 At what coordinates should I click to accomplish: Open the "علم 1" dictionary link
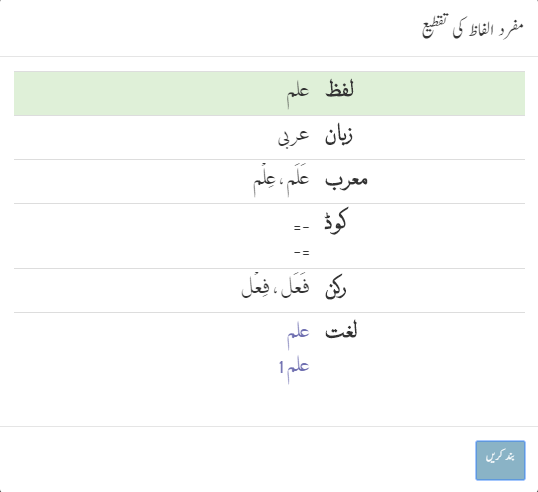pos(294,370)
